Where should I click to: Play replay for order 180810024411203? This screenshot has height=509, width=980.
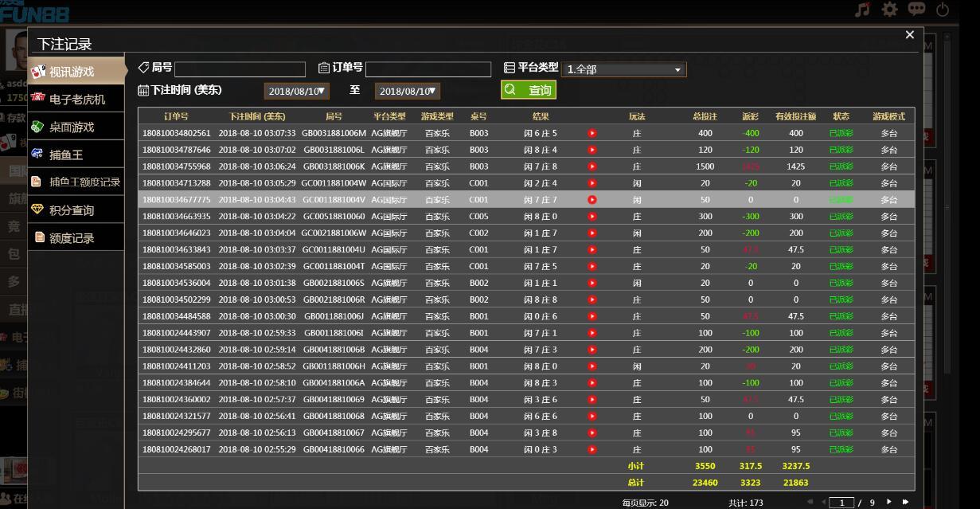pyautogui.click(x=592, y=366)
